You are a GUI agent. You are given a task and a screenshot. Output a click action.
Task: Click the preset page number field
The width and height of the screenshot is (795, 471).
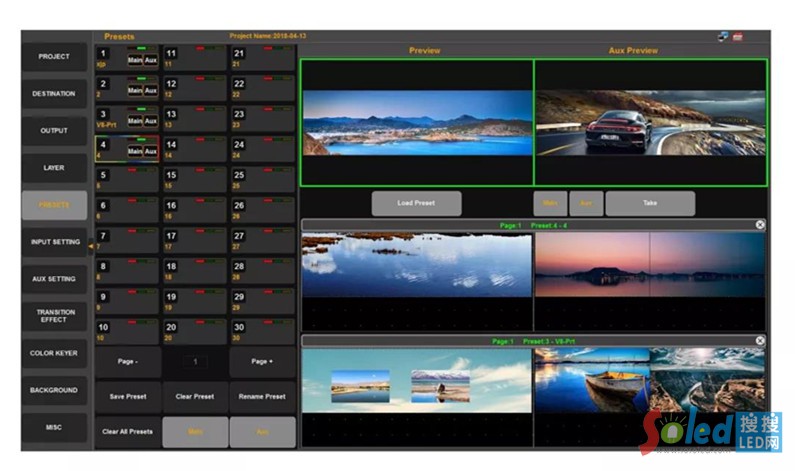tap(195, 361)
